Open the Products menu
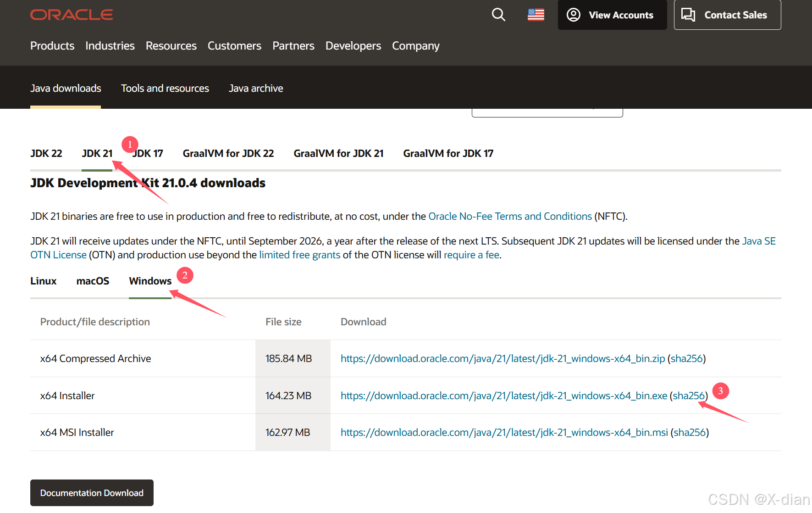The height and width of the screenshot is (513, 812). coord(52,45)
